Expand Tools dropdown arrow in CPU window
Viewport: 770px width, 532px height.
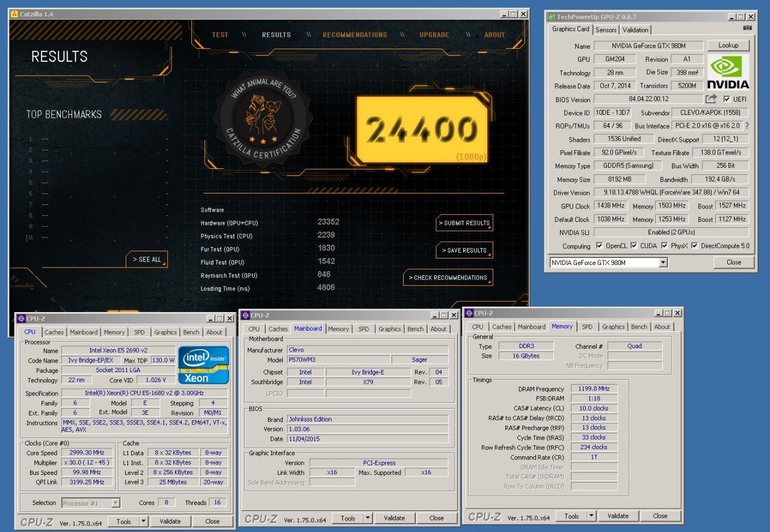144,521
